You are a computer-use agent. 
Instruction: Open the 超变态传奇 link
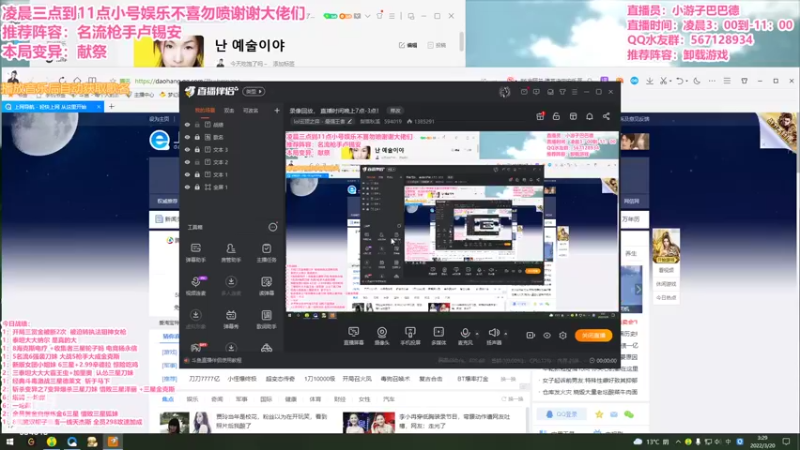tap(280, 379)
